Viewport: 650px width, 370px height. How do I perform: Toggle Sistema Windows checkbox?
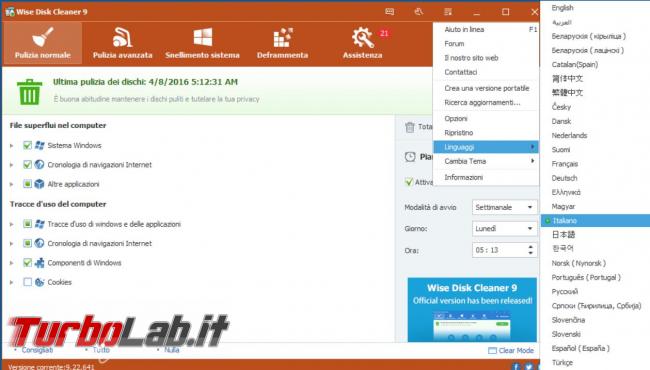[27, 145]
